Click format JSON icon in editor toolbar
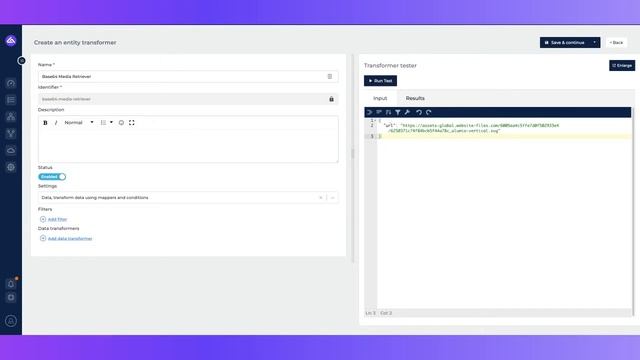The height and width of the screenshot is (360, 640). coord(370,112)
